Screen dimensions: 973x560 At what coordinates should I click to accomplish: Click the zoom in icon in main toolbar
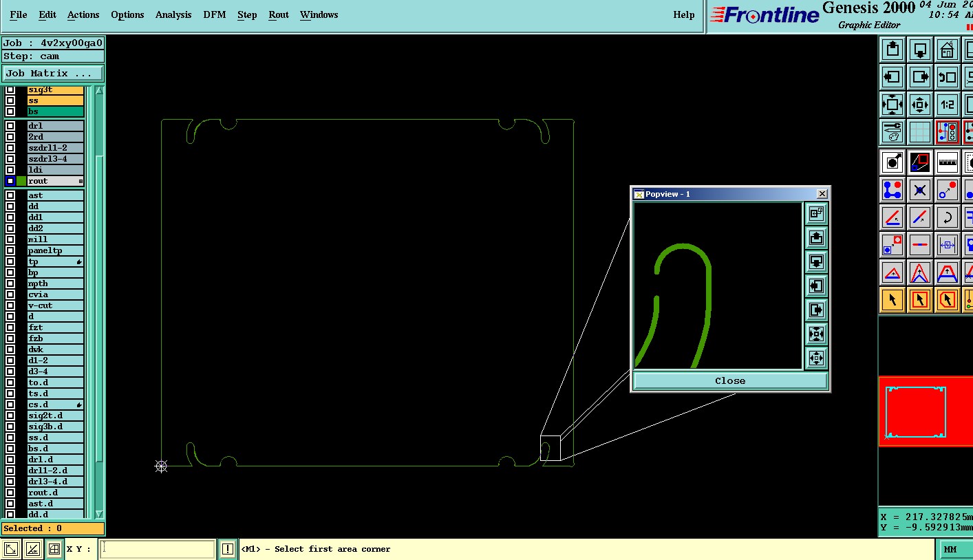(892, 105)
